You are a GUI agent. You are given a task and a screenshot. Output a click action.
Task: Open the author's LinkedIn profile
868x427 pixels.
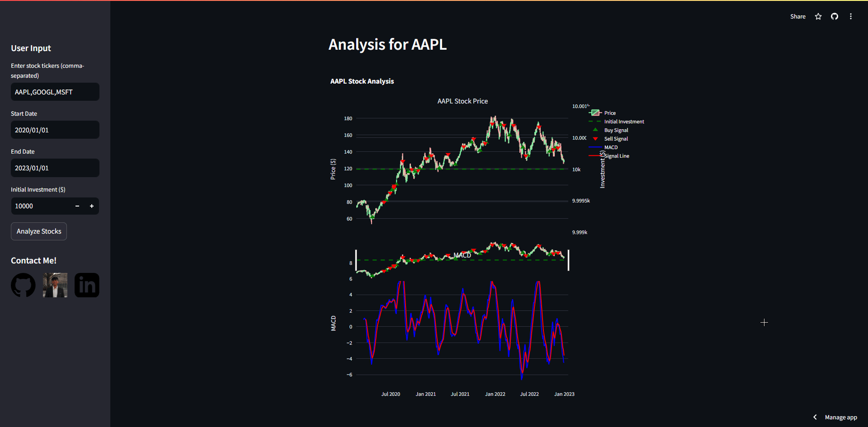86,285
